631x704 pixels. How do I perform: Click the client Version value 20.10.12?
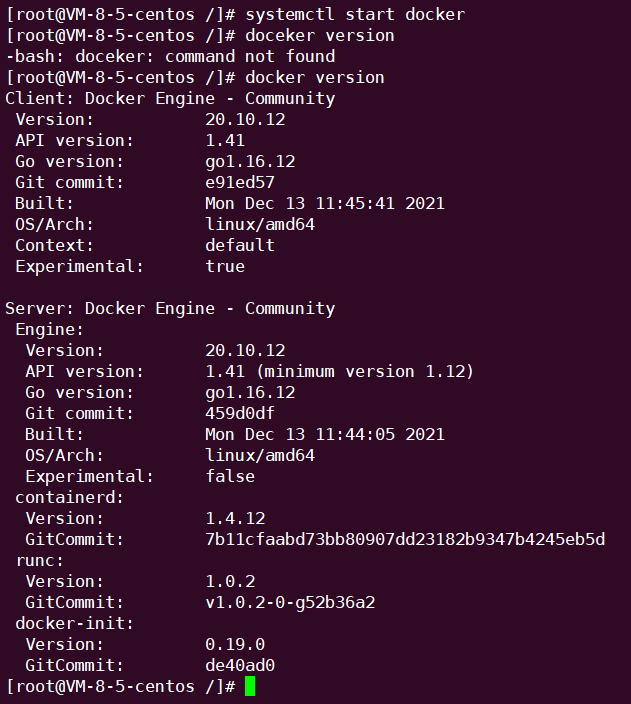[x=245, y=119]
